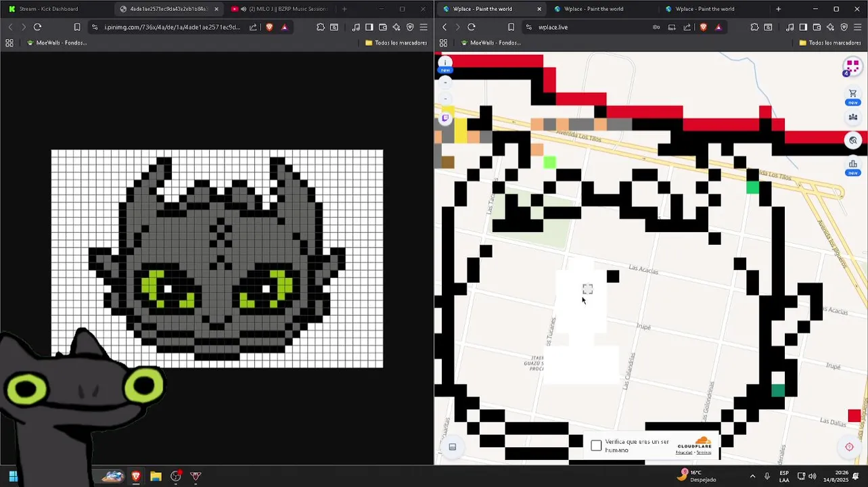Screen dimensions: 868x487
Task: Close the pinimg image tab
Action: click(216, 9)
